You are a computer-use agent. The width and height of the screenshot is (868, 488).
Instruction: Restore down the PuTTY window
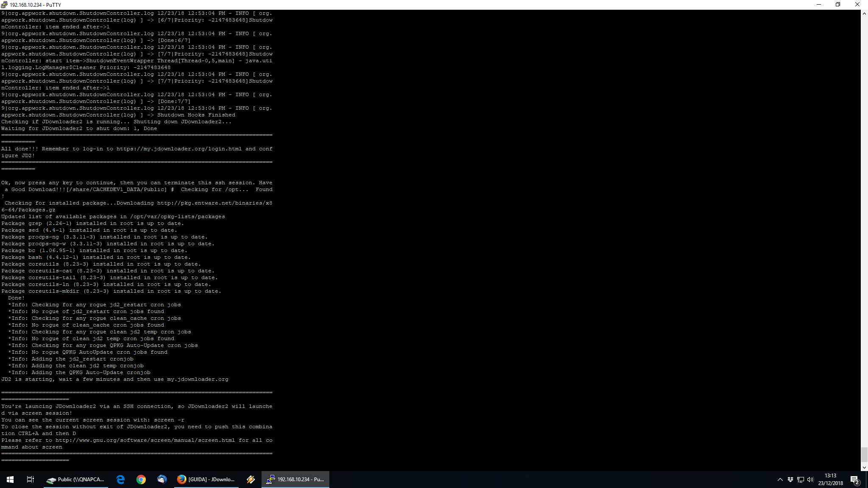point(838,5)
